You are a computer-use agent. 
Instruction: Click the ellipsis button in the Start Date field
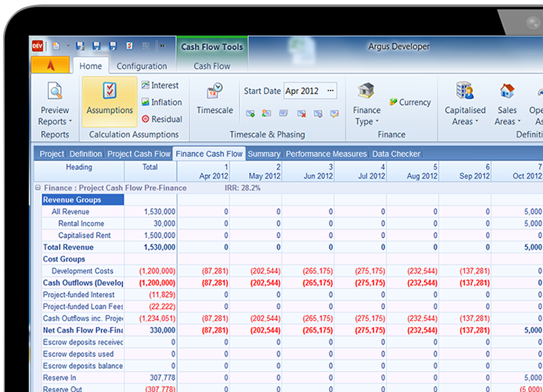[331, 90]
